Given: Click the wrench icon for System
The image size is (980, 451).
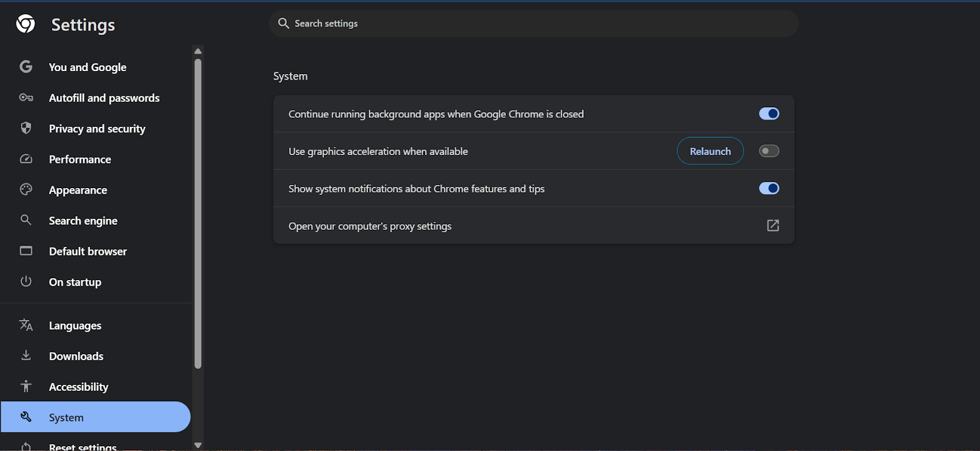Looking at the screenshot, I should (x=26, y=417).
